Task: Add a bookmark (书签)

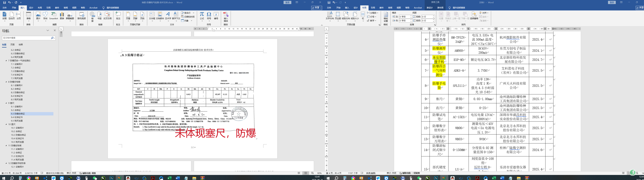Action: coord(100,16)
